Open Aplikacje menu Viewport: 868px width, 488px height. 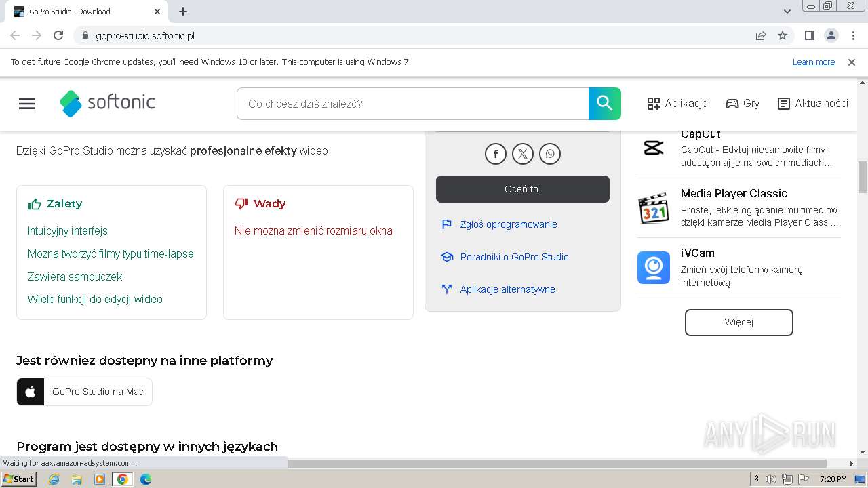[x=677, y=104]
